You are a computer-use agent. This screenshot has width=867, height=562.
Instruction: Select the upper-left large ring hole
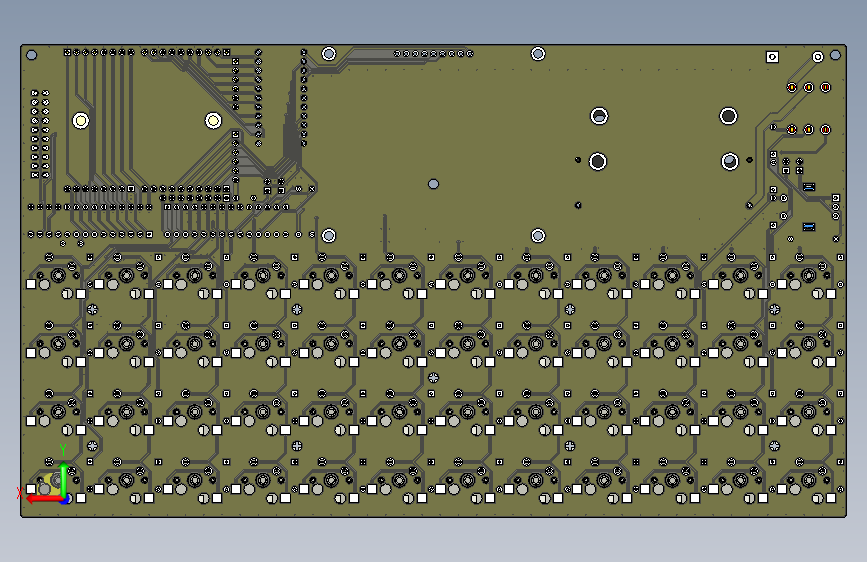(x=599, y=116)
